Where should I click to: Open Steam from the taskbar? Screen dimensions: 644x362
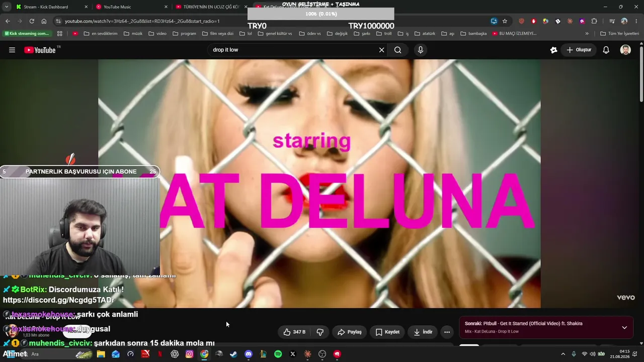233,354
